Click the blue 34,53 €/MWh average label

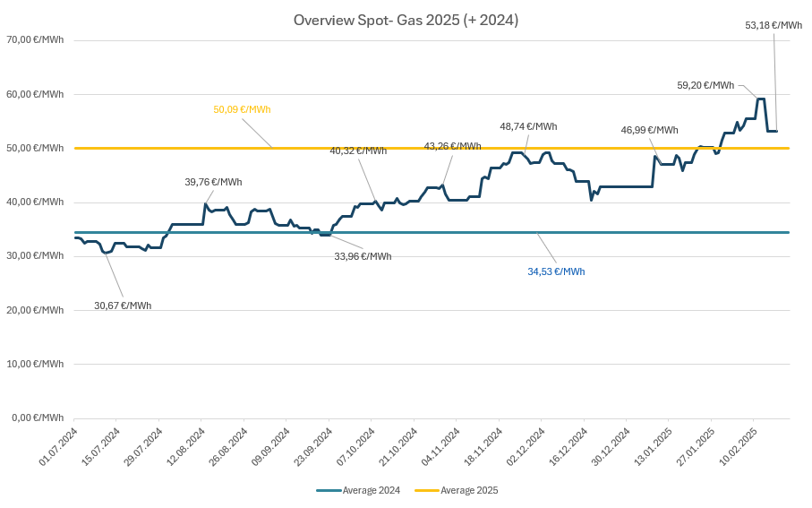tap(556, 271)
